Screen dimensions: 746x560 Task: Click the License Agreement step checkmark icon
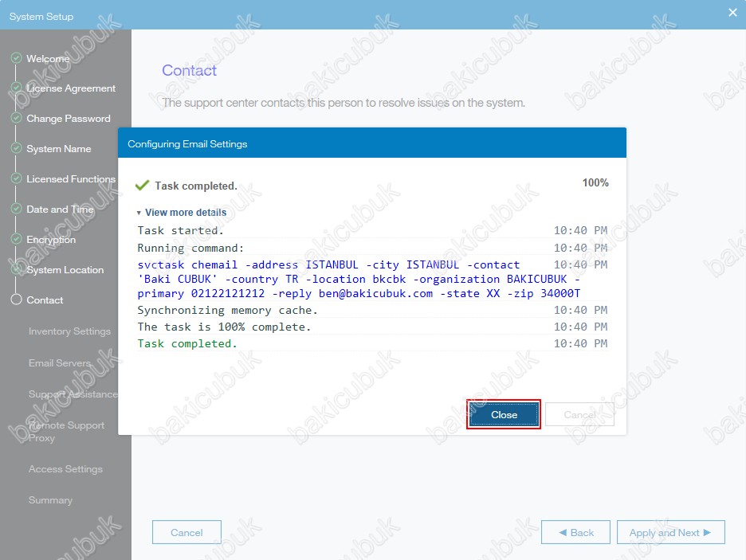(x=16, y=88)
